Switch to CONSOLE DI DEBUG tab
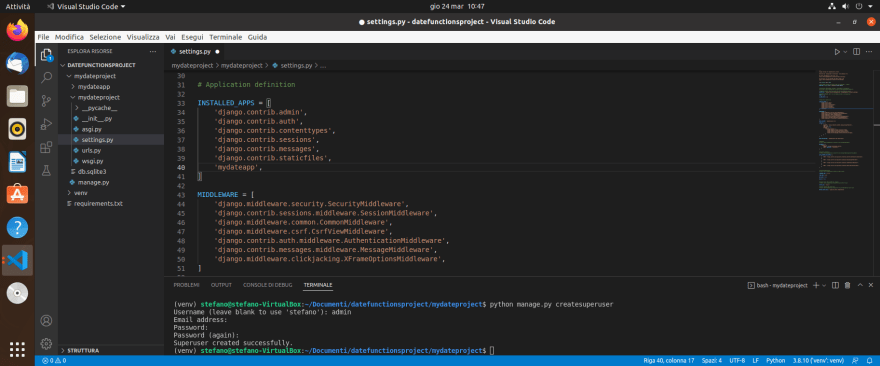The height and width of the screenshot is (366, 880). [x=268, y=285]
